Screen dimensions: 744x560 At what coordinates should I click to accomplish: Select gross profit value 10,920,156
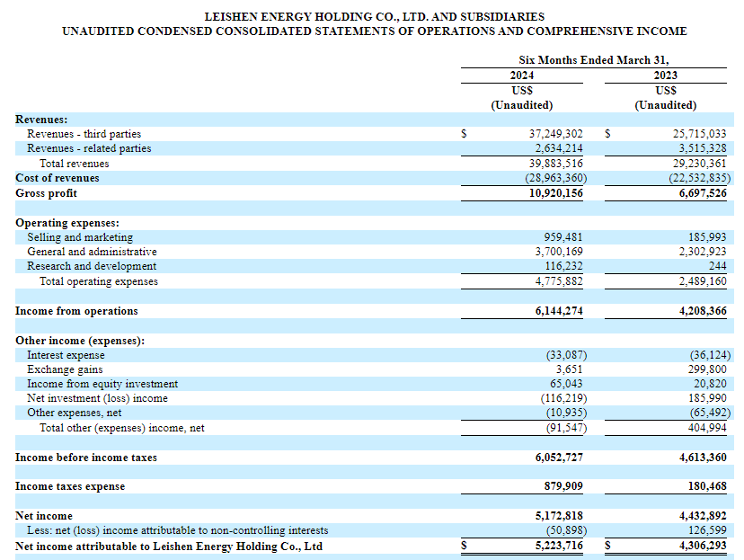pos(555,193)
